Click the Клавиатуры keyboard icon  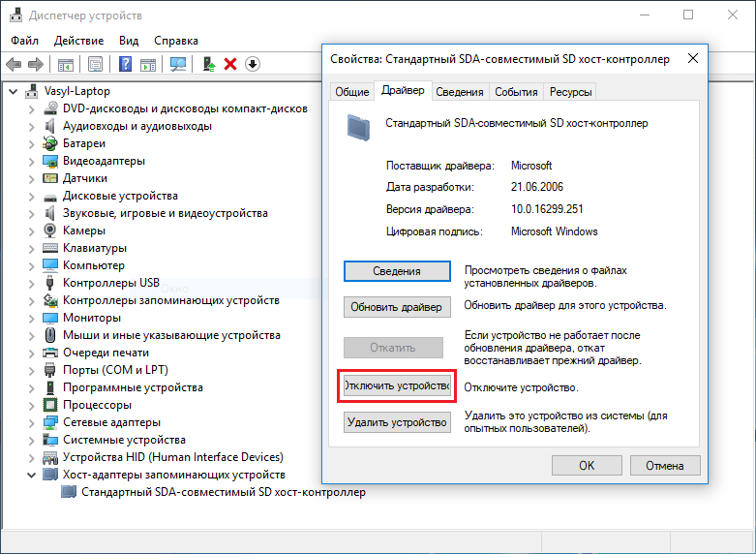click(x=50, y=248)
